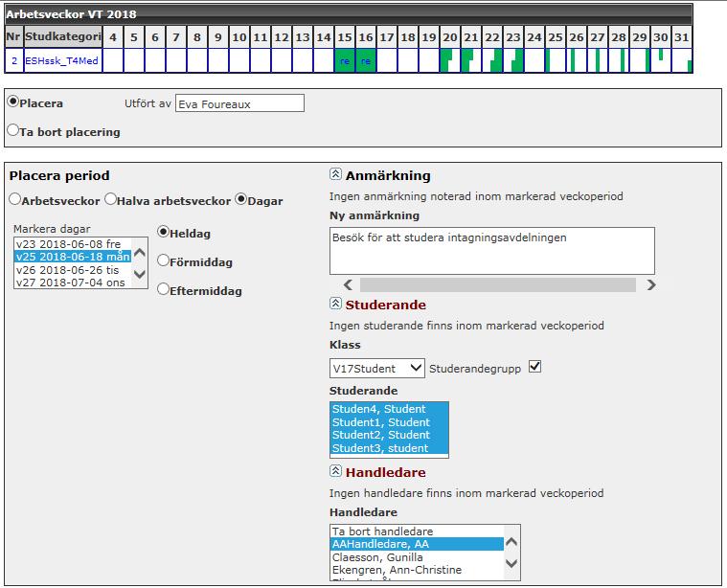Click week 15 green 're' cell

point(345,60)
